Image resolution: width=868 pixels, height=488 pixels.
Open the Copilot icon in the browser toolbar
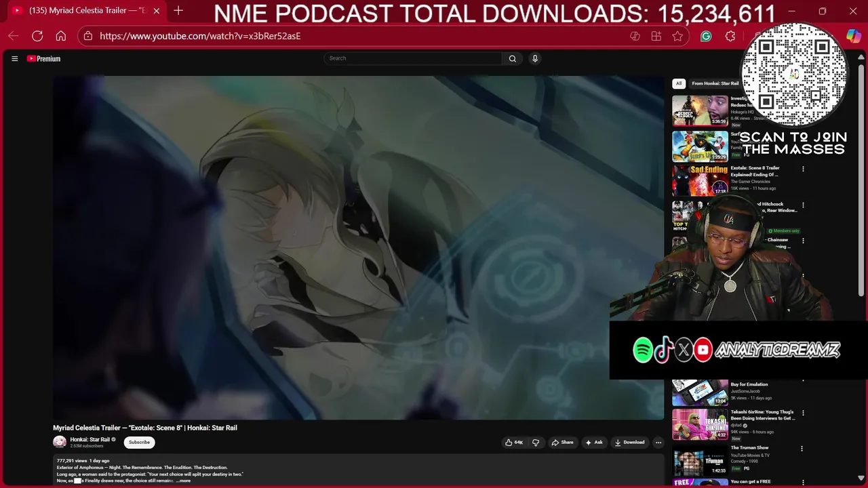[853, 36]
